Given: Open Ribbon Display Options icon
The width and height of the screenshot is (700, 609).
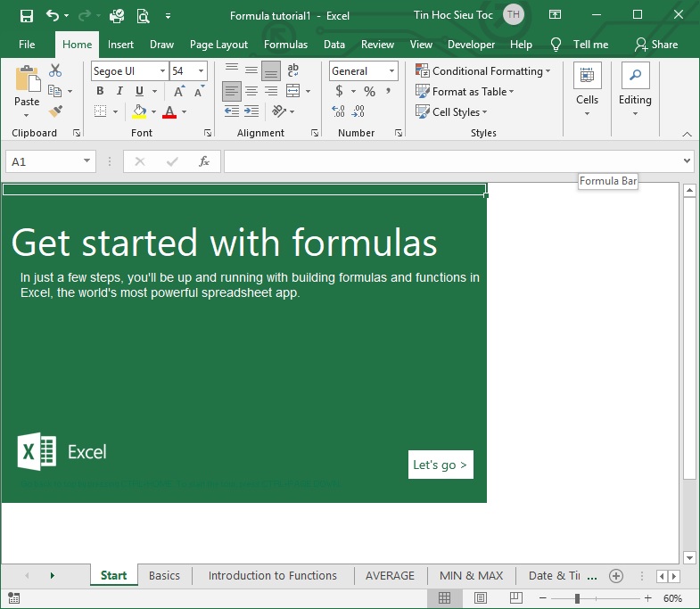Looking at the screenshot, I should coord(555,15).
